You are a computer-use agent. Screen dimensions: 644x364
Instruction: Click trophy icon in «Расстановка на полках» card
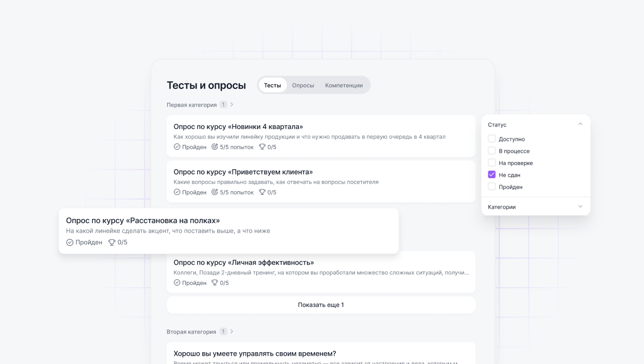pos(112,242)
